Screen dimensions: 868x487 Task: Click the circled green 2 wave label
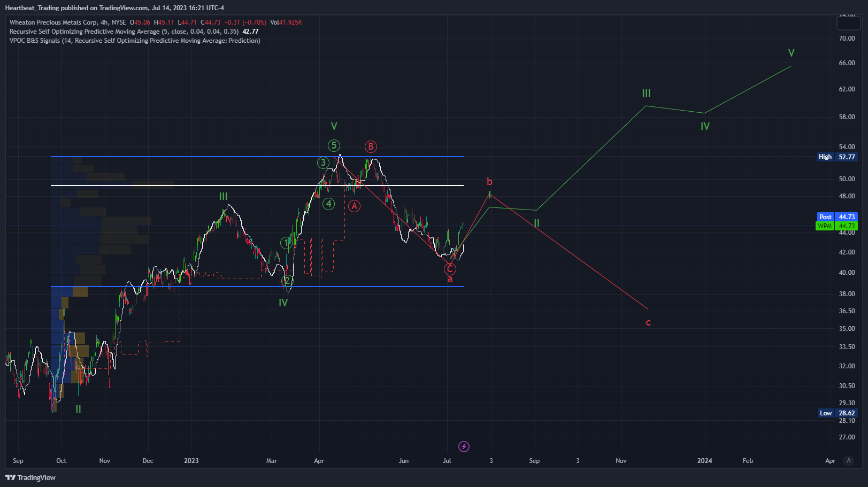tap(287, 281)
